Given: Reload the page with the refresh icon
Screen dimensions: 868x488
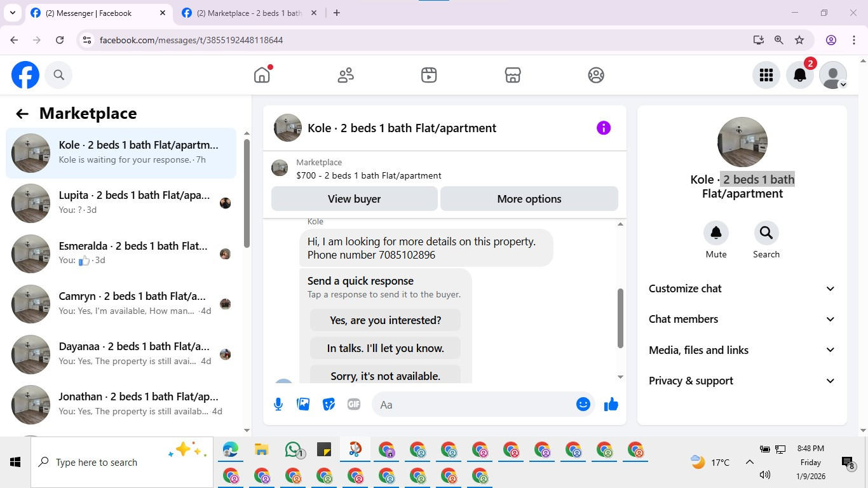Looking at the screenshot, I should 60,40.
